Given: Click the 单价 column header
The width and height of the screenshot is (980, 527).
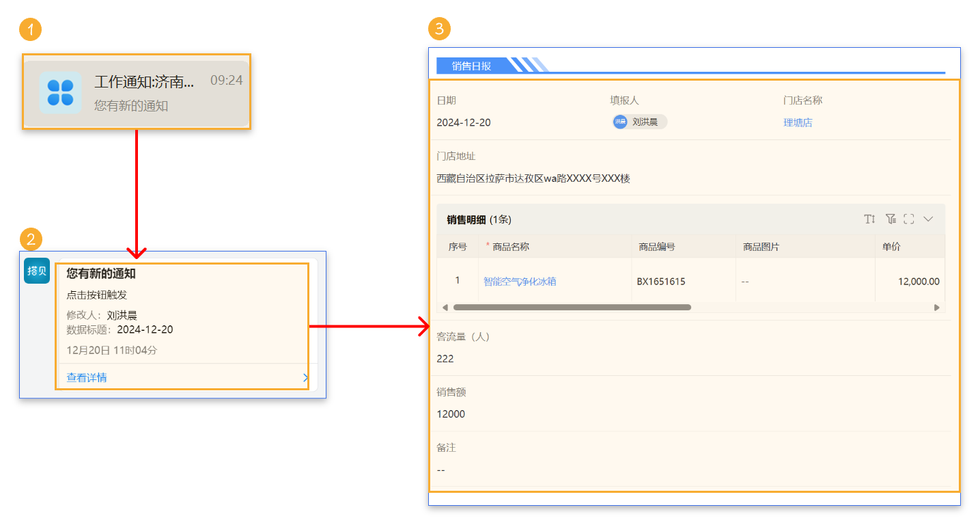Looking at the screenshot, I should pyautogui.click(x=891, y=247).
